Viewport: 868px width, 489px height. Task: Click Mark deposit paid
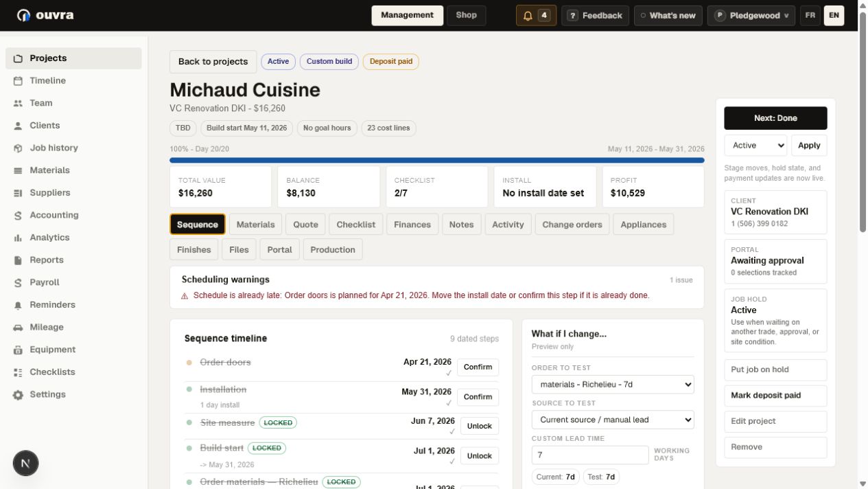click(775, 396)
